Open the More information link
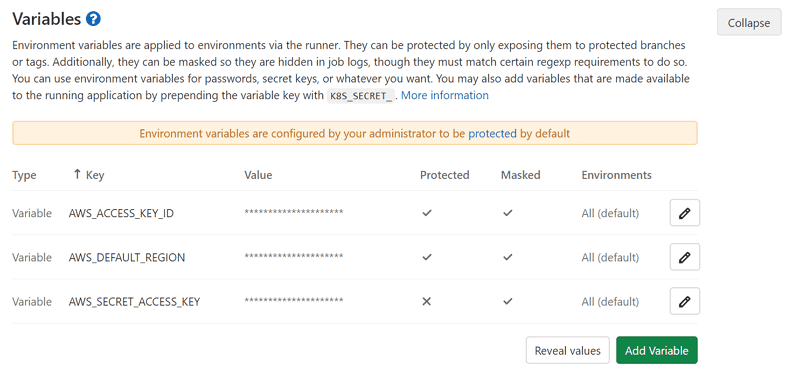The width and height of the screenshot is (800, 373). (x=445, y=95)
